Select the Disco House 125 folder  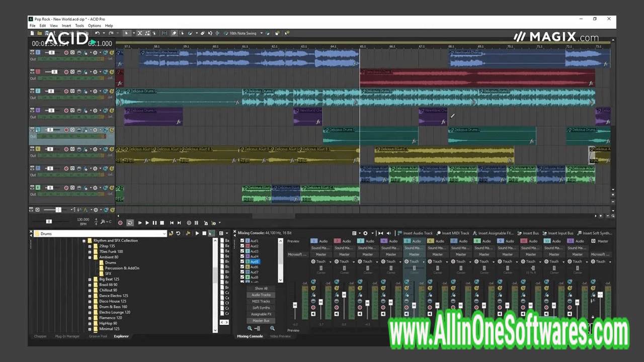pyautogui.click(x=113, y=301)
